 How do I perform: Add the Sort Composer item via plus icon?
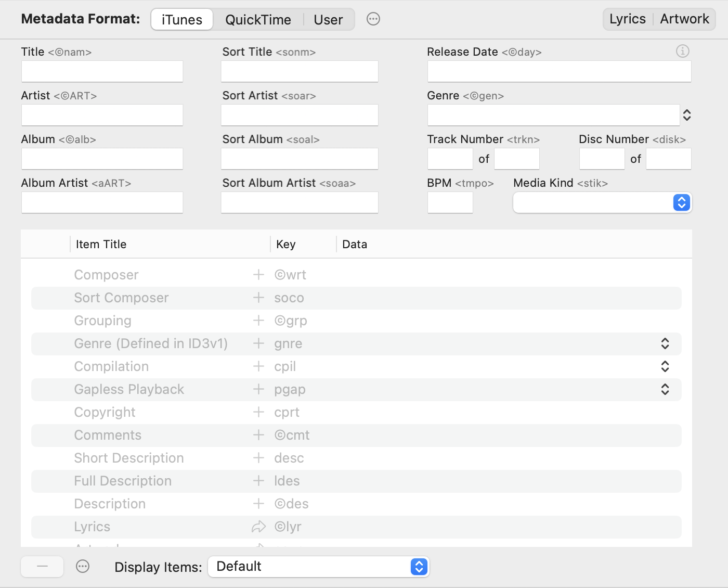coord(258,298)
